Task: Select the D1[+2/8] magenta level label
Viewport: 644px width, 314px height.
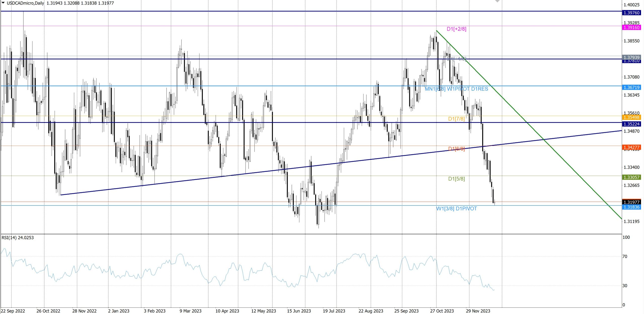Action: tap(456, 29)
